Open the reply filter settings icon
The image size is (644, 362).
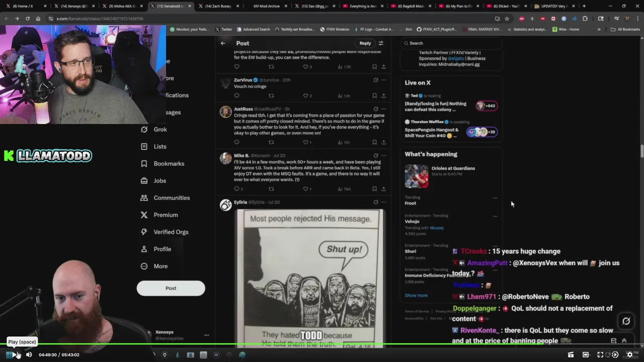[381, 43]
